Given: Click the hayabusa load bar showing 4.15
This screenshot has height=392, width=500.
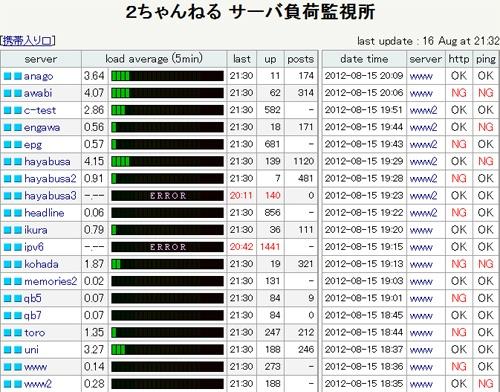Looking at the screenshot, I should click(167, 162).
